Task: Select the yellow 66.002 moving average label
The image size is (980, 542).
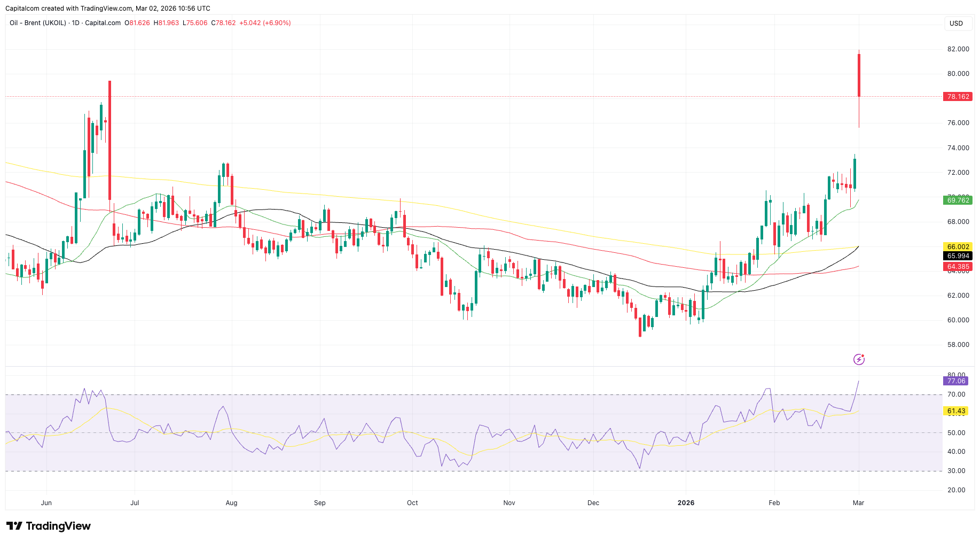Action: pos(958,247)
